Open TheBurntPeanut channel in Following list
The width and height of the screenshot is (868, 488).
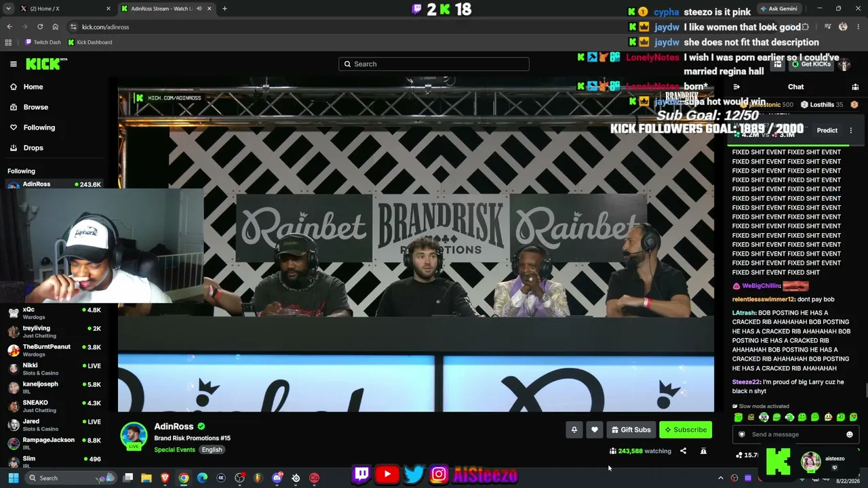[54, 350]
